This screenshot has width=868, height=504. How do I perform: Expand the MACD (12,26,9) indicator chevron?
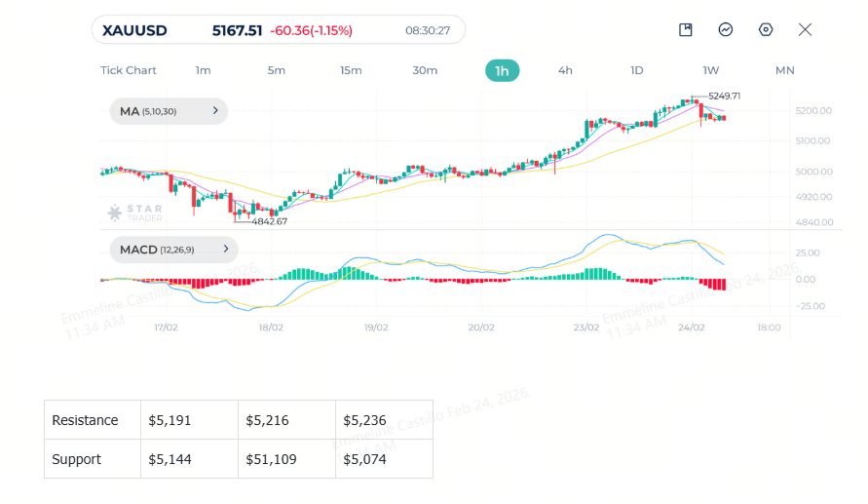pyautogui.click(x=226, y=250)
